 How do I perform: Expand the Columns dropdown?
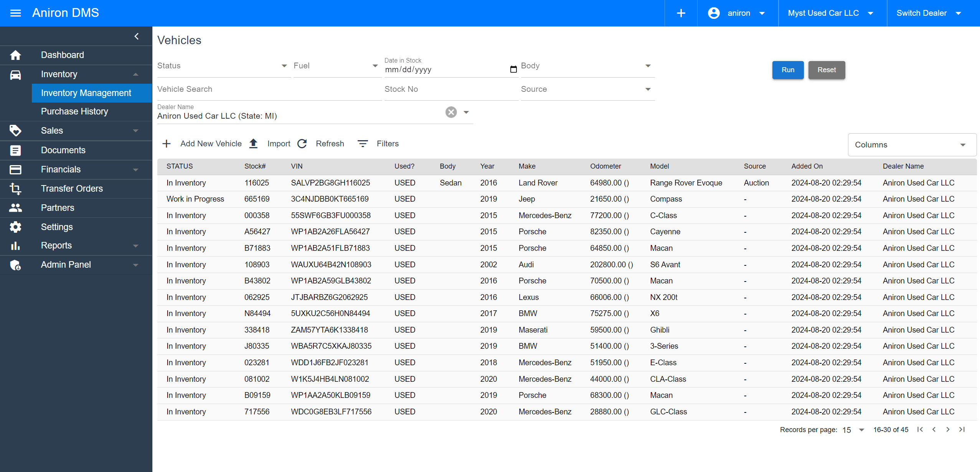(912, 145)
